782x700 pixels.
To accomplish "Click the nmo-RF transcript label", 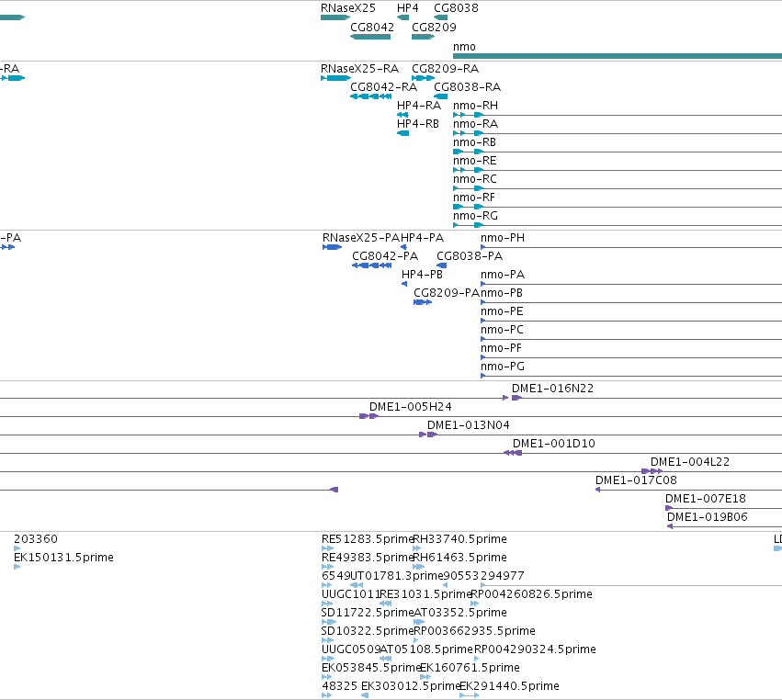I will point(474,198).
